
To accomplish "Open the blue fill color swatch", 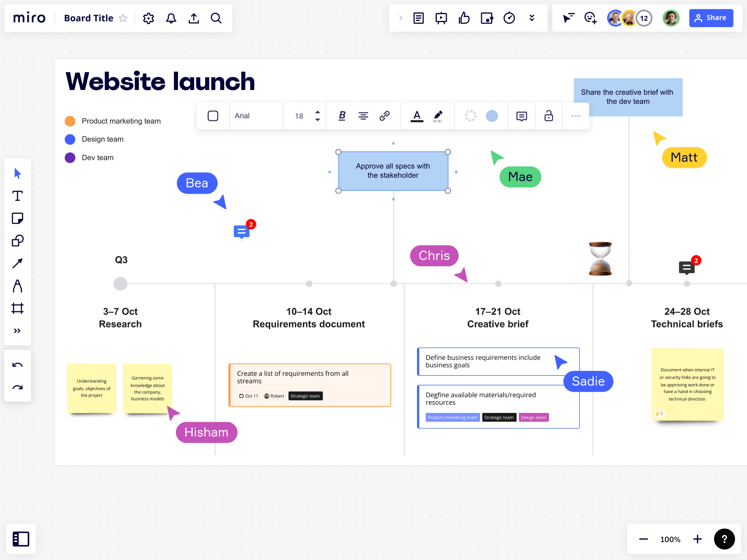I will 491,116.
